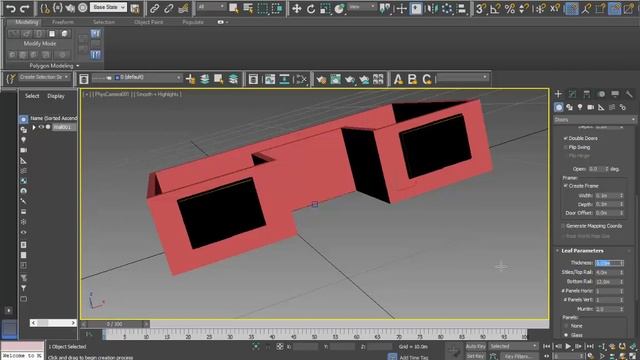Open the Doors object category dropdown
Image resolution: width=640 pixels, height=360 pixels.
click(595, 120)
